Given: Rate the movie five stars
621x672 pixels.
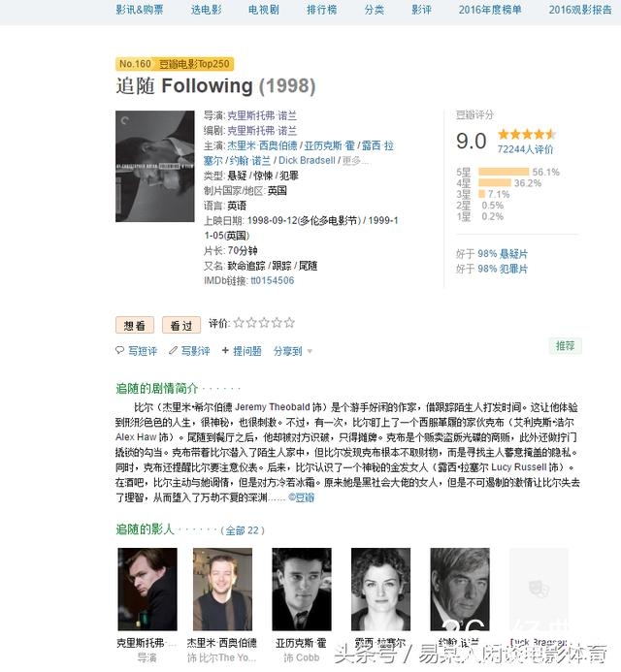Looking at the screenshot, I should [x=289, y=323].
